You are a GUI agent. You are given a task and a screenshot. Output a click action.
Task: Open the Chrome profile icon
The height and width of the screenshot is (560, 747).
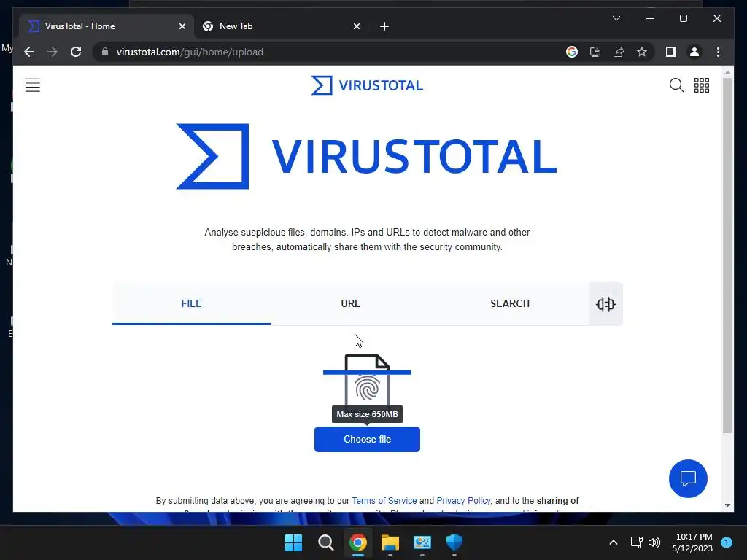pos(694,52)
